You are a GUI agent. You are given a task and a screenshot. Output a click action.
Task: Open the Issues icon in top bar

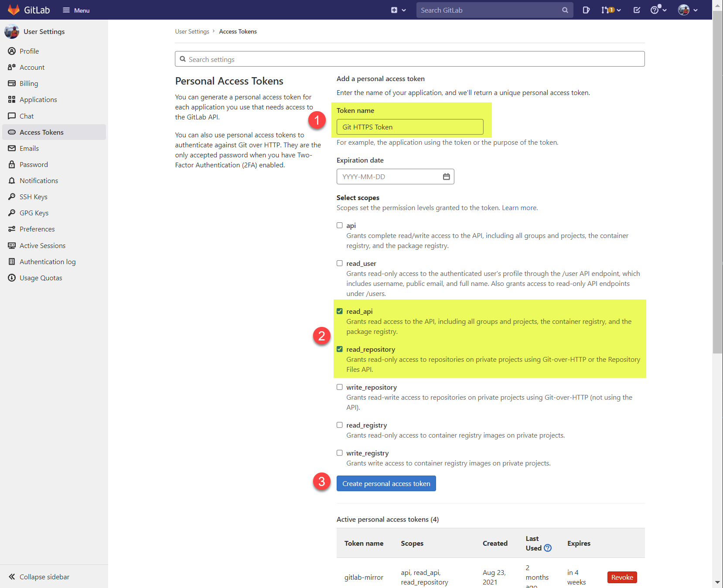click(x=586, y=10)
